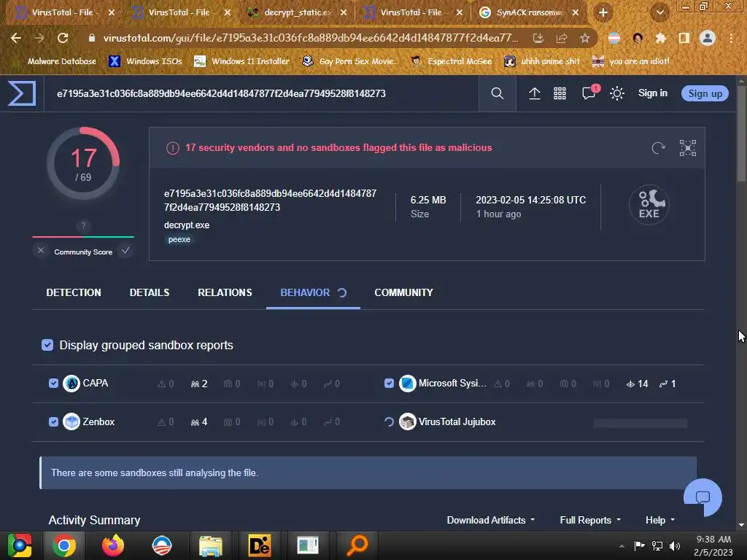Click the reanalyze file refresh icon
This screenshot has height=560, width=747.
(659, 148)
